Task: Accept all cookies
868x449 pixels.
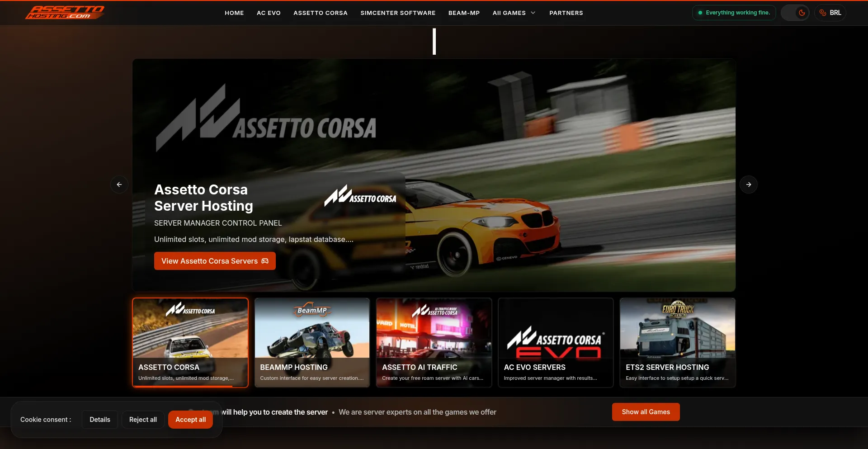Action: pos(190,420)
